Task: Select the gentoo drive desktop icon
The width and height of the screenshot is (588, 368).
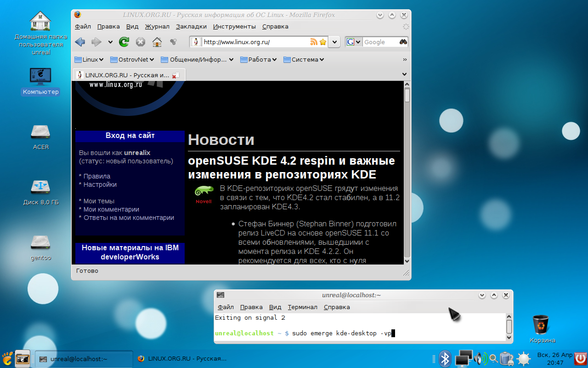Action: tap(40, 247)
